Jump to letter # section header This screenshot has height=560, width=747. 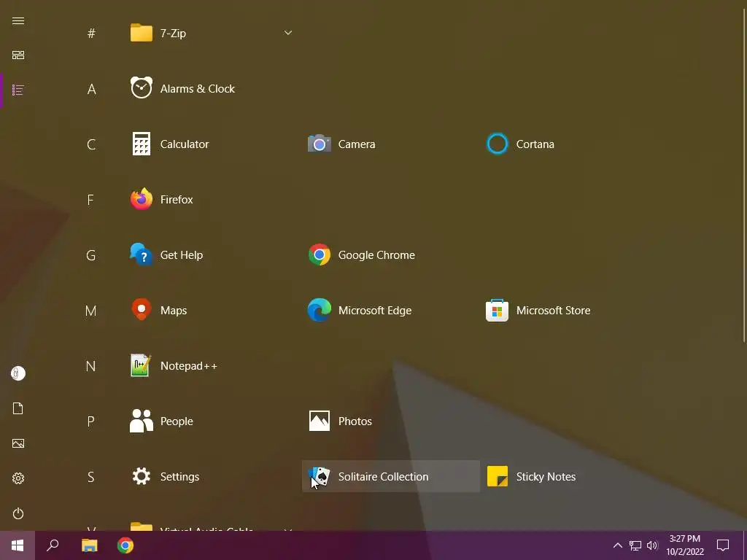pos(91,33)
